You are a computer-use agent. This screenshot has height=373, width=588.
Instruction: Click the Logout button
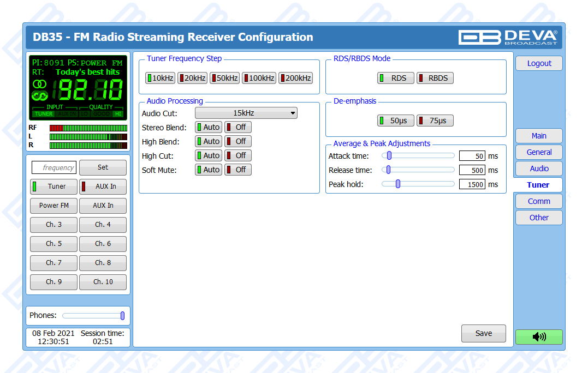(538, 63)
